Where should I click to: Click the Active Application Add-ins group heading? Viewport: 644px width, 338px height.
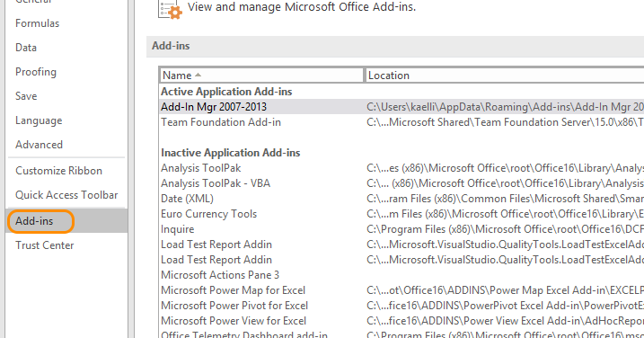click(226, 92)
